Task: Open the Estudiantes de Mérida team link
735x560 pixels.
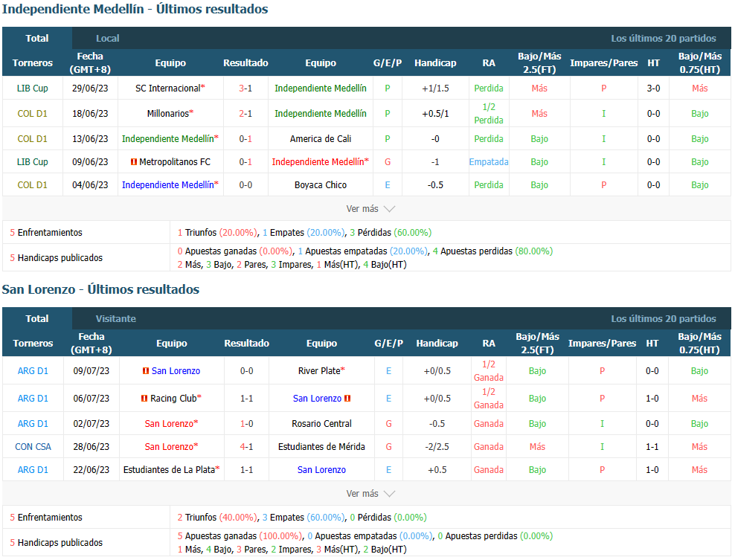Action: [321, 447]
